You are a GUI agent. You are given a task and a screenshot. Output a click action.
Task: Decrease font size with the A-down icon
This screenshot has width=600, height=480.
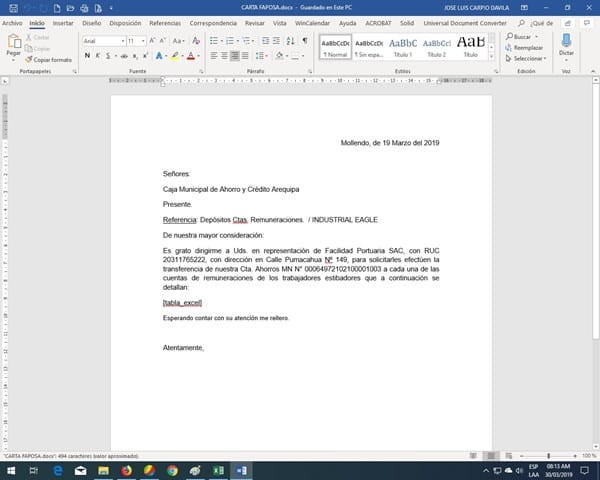pyautogui.click(x=162, y=41)
